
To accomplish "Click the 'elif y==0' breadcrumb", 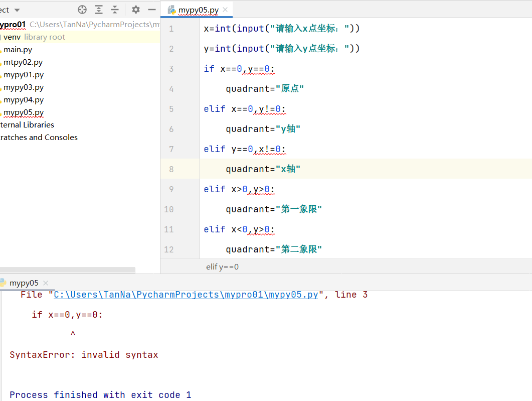I will pyautogui.click(x=222, y=267).
